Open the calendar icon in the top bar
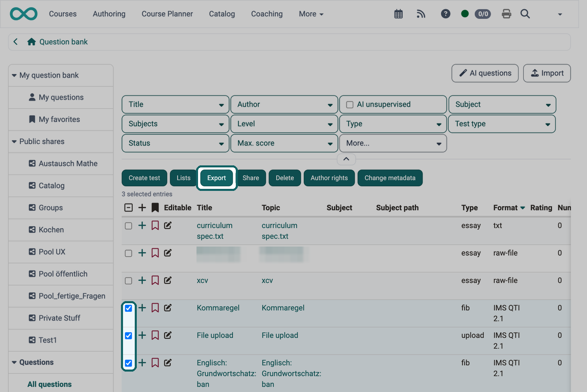This screenshot has width=587, height=392. [399, 14]
